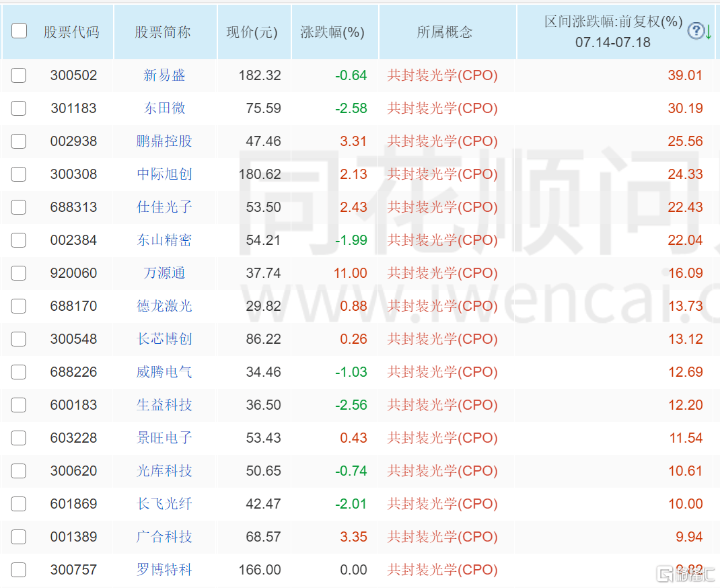Open the 新易盛 stock link
The image size is (720, 588).
click(165, 75)
